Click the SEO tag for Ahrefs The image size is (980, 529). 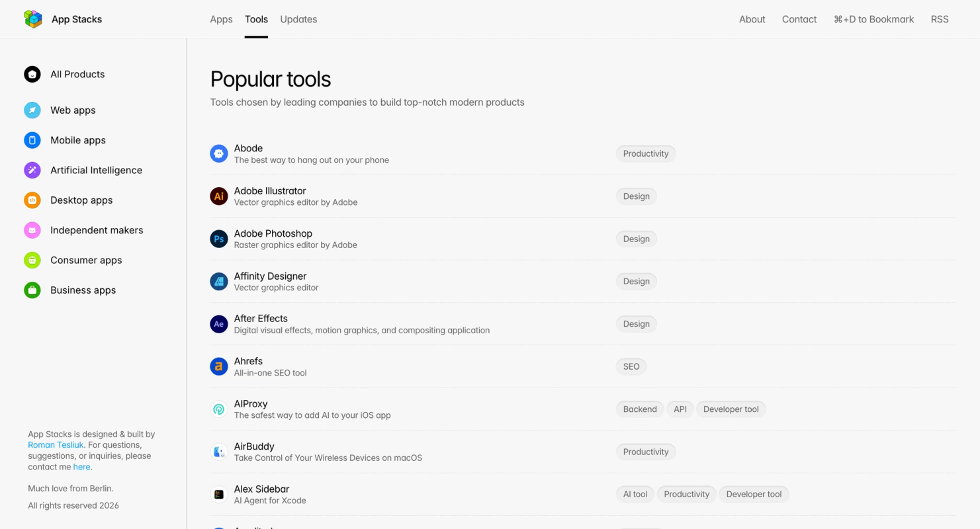[631, 366]
